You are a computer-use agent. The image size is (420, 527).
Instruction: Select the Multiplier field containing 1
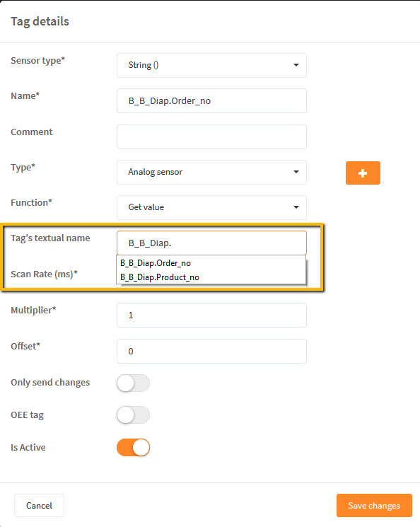(x=211, y=315)
